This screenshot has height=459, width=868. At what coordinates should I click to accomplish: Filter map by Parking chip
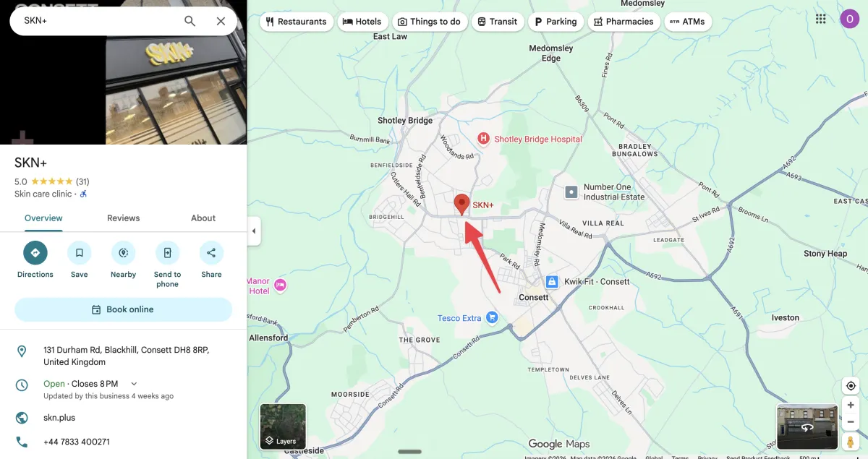click(556, 22)
